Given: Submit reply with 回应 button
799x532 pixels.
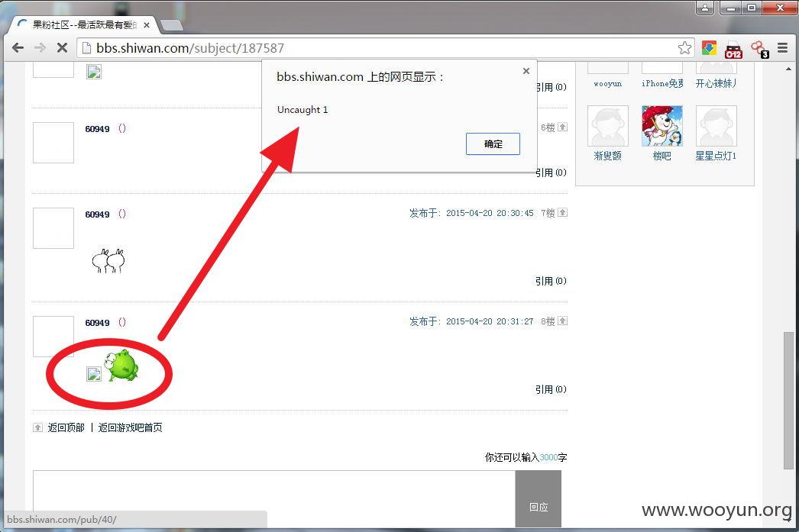Looking at the screenshot, I should tap(538, 499).
